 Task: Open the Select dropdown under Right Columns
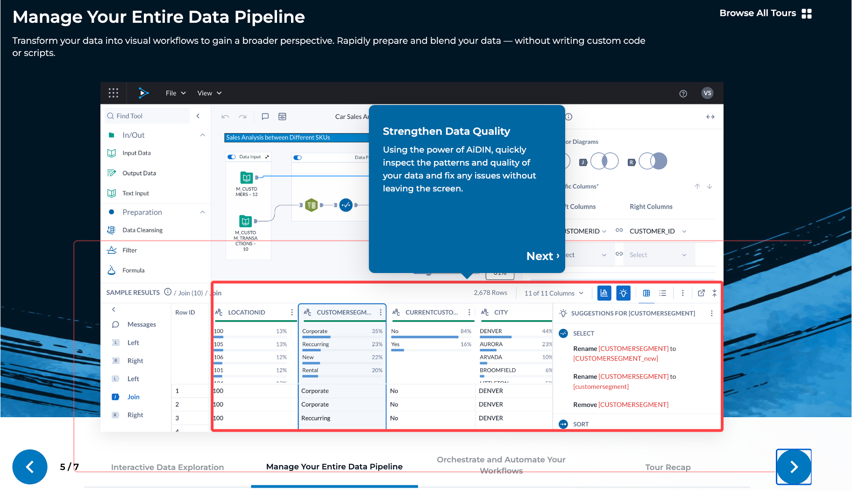(x=659, y=254)
